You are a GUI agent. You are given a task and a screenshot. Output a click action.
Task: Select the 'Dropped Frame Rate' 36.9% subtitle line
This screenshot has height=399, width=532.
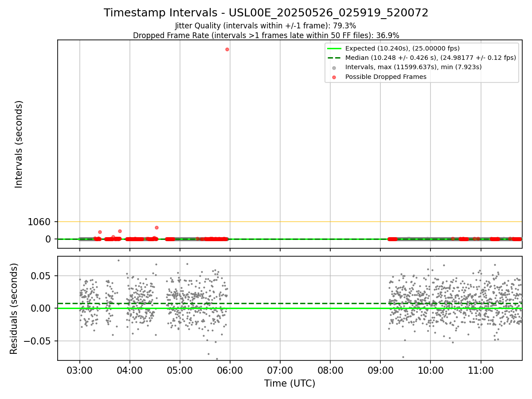pyautogui.click(x=266, y=35)
